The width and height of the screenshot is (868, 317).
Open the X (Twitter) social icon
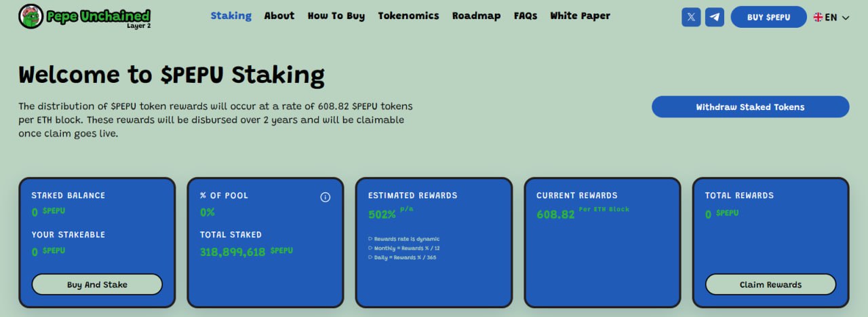691,17
